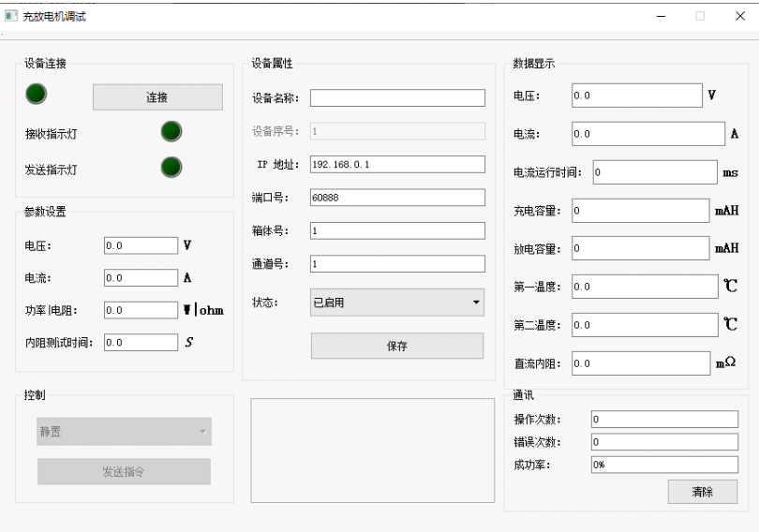
Task: Click the 设备名称 input field
Action: (396, 98)
